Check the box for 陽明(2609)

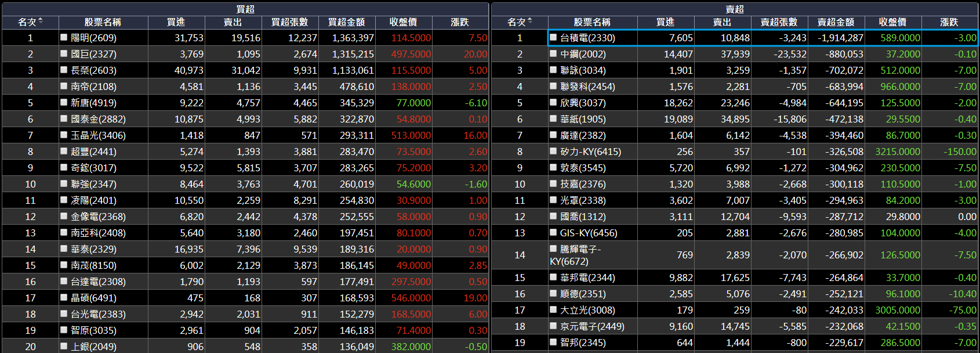coord(64,37)
